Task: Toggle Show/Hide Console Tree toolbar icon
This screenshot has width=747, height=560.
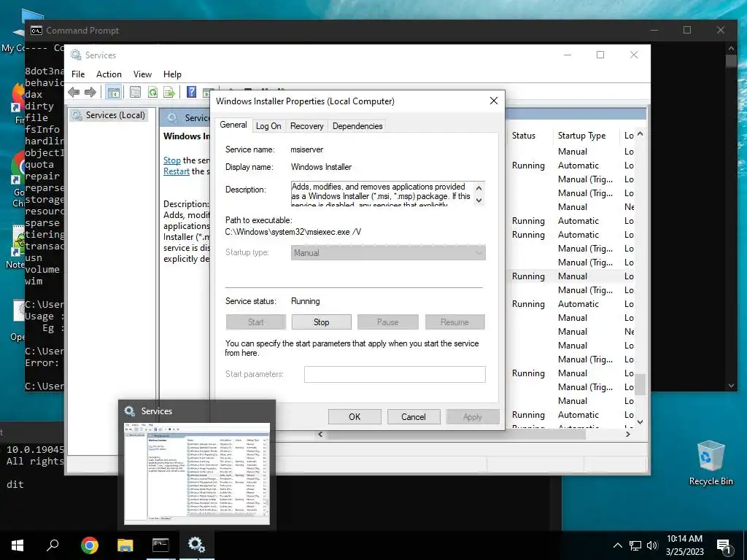Action: (x=113, y=93)
